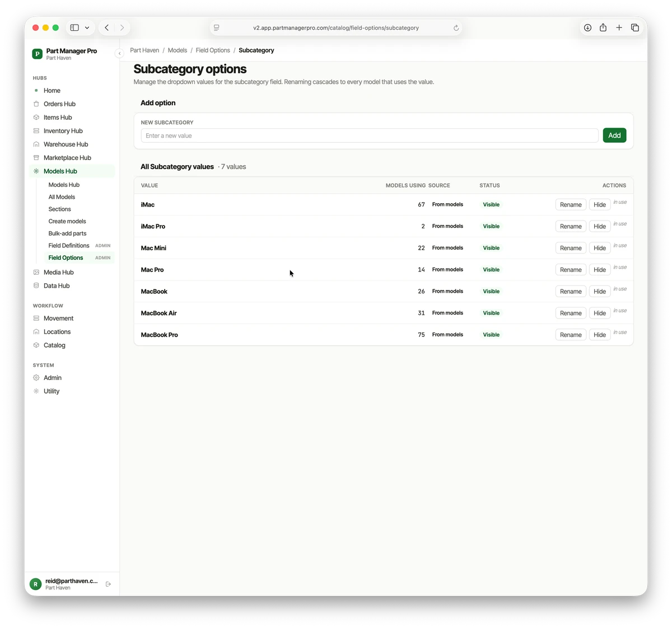Collapse the sidebar with the chevron button
Viewport: 672px width, 628px height.
119,53
